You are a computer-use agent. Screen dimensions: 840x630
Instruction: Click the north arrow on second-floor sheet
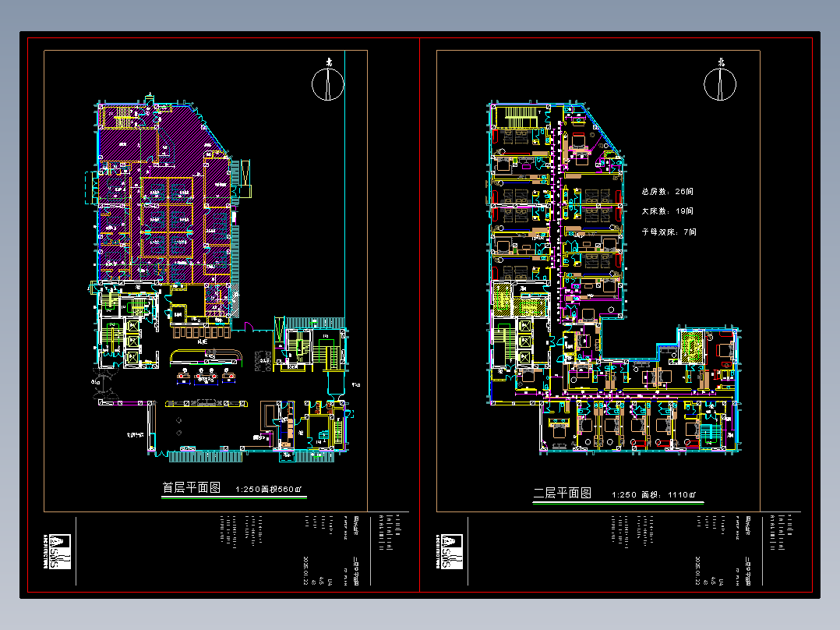(720, 80)
